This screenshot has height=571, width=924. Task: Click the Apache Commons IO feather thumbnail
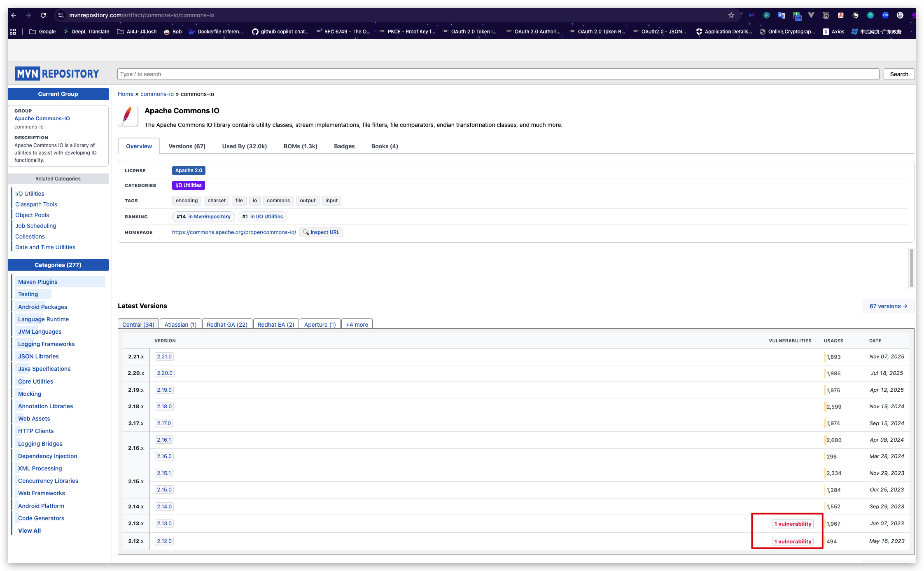point(128,116)
